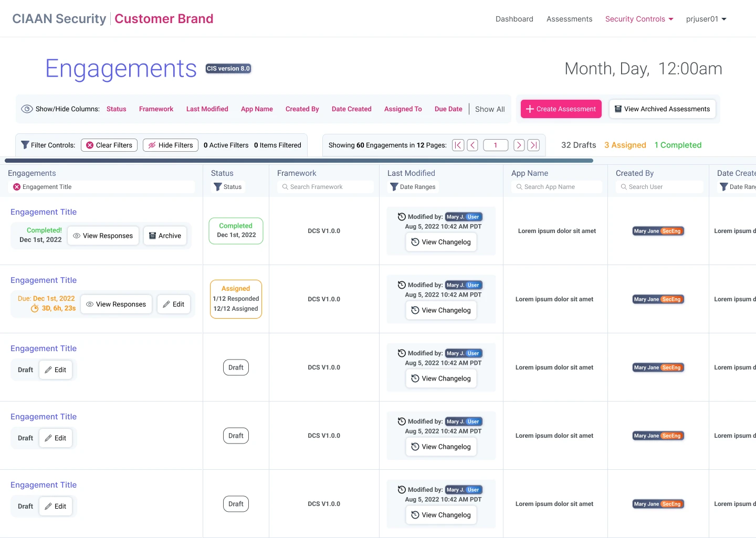Click the horizontal table scrollbar

tap(299, 161)
